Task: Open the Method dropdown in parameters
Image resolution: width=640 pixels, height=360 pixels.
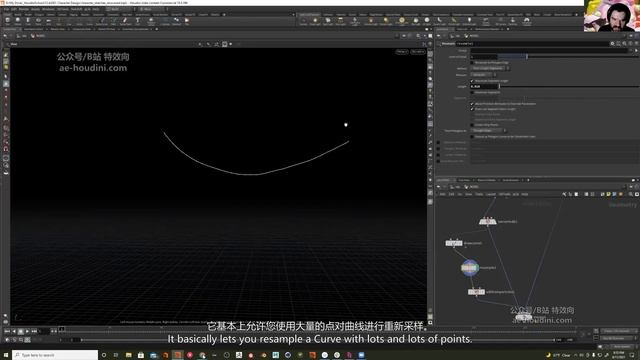Action: point(490,68)
